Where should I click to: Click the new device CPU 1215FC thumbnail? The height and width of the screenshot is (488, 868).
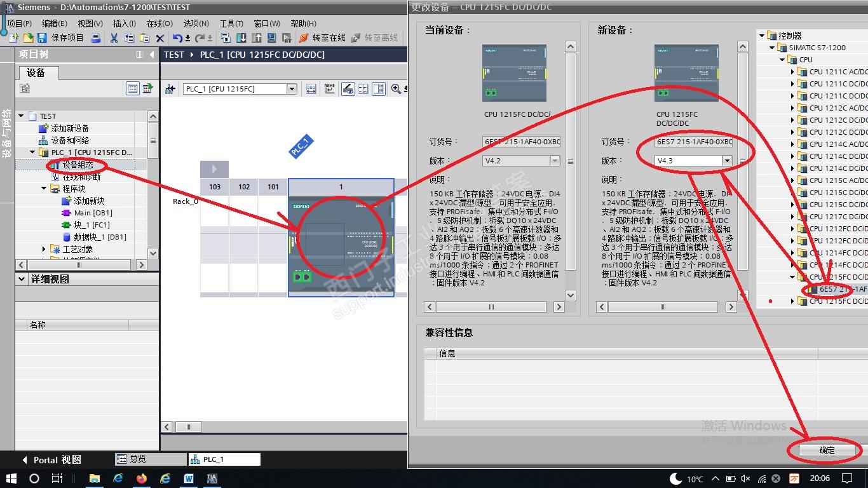point(686,73)
